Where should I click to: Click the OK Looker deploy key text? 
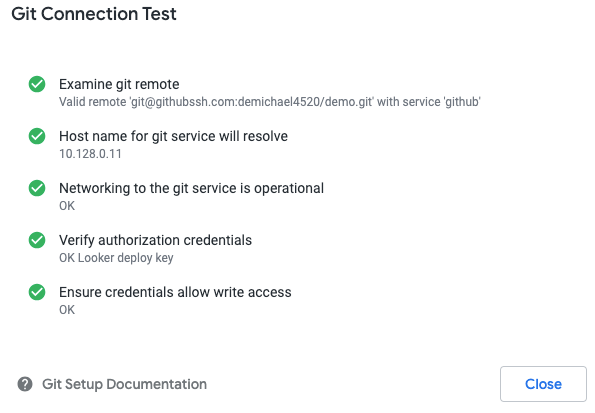coord(116,258)
